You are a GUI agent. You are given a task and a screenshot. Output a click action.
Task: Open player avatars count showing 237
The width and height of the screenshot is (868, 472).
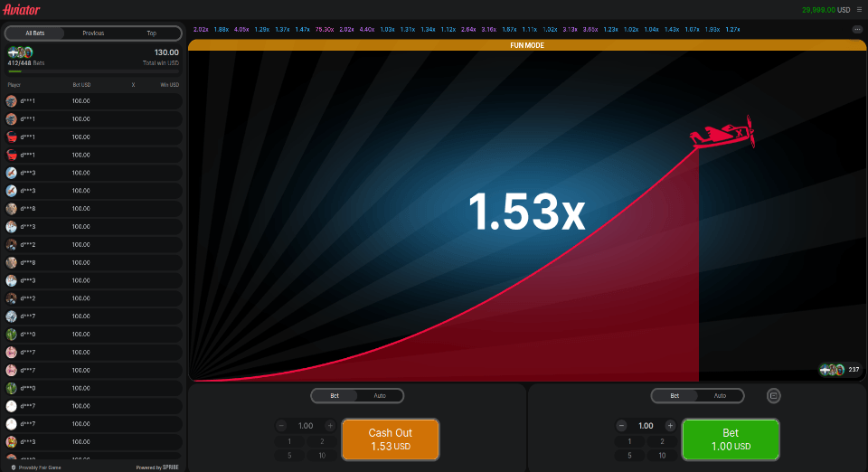pyautogui.click(x=840, y=370)
